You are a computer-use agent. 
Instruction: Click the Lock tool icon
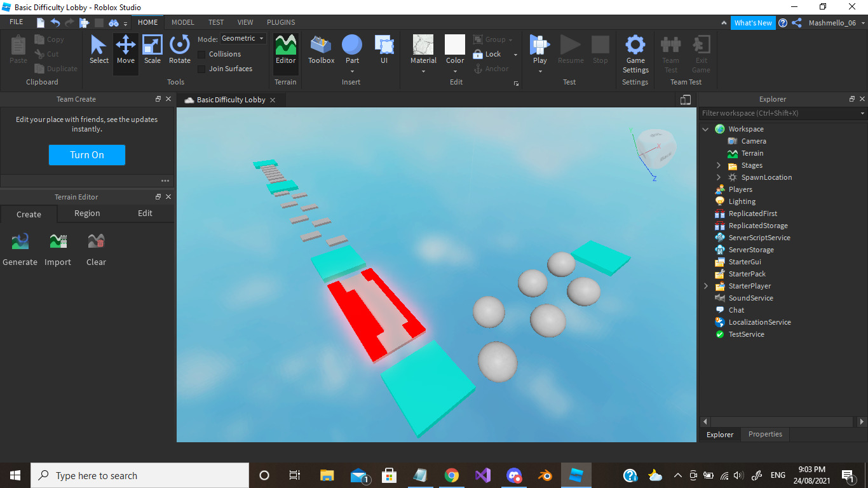click(478, 54)
